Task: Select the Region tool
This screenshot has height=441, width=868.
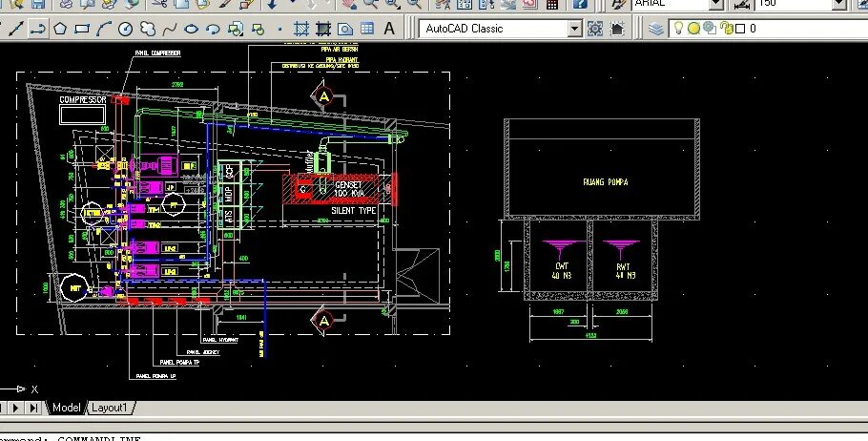Action: (x=345, y=29)
